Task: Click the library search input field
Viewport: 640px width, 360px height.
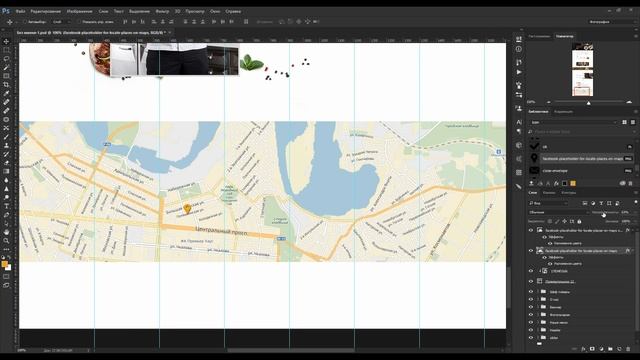Action: pyautogui.click(x=581, y=132)
